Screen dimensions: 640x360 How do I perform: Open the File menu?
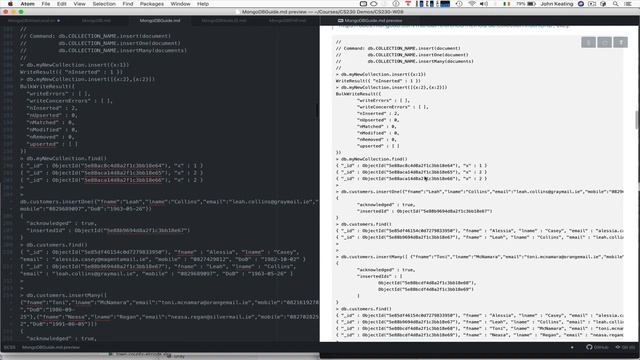pyautogui.click(x=46, y=4)
